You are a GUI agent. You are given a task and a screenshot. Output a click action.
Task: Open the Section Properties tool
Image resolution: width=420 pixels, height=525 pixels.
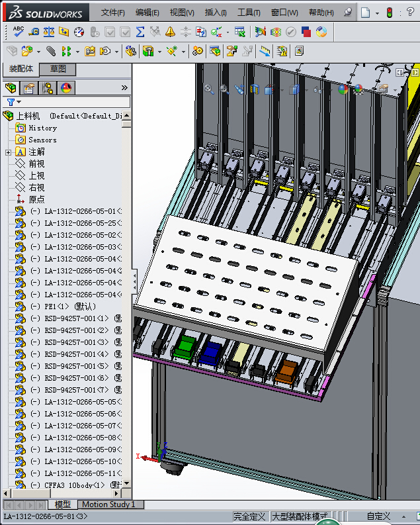pos(64,32)
